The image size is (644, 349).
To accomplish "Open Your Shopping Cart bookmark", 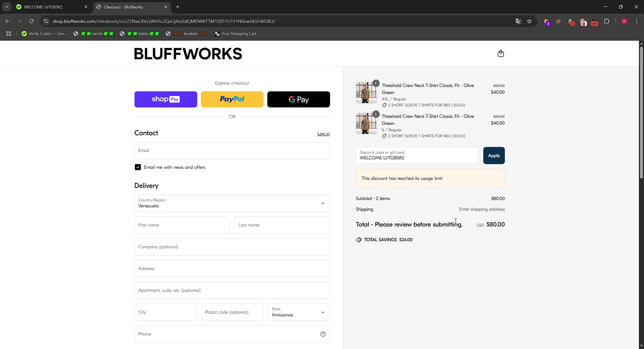I will (x=235, y=33).
